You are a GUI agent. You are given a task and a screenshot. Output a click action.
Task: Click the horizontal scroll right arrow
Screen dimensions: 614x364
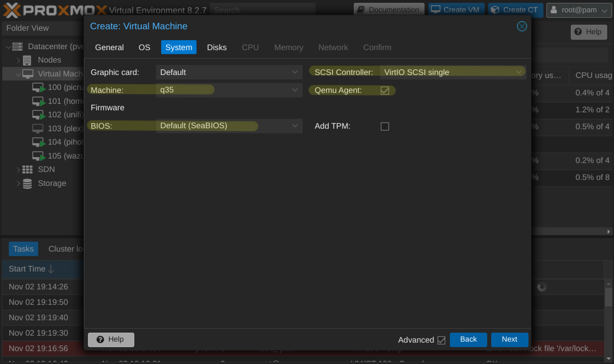(609, 232)
